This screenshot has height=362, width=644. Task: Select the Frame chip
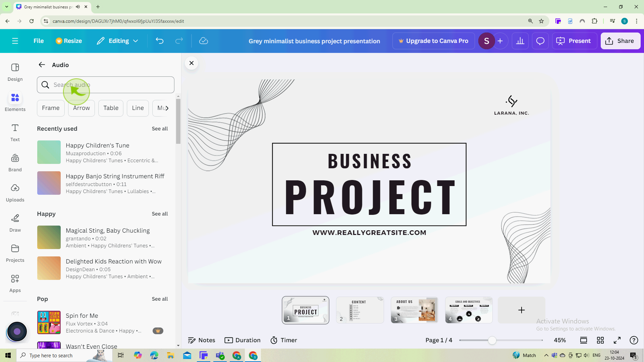51,108
